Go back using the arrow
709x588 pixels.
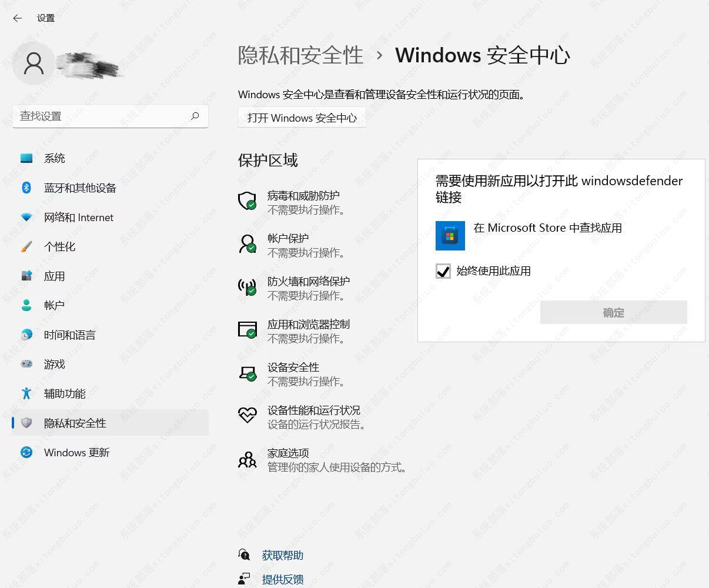coord(16,18)
